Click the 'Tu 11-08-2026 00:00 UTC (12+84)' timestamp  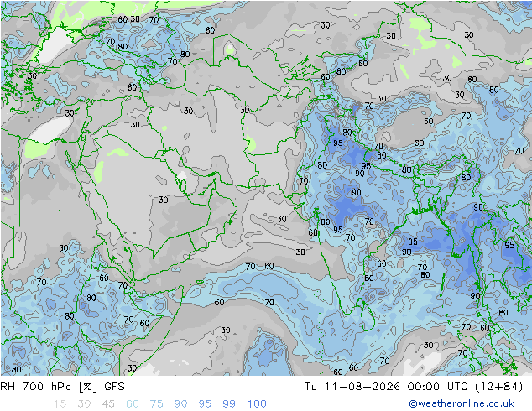coord(414,386)
